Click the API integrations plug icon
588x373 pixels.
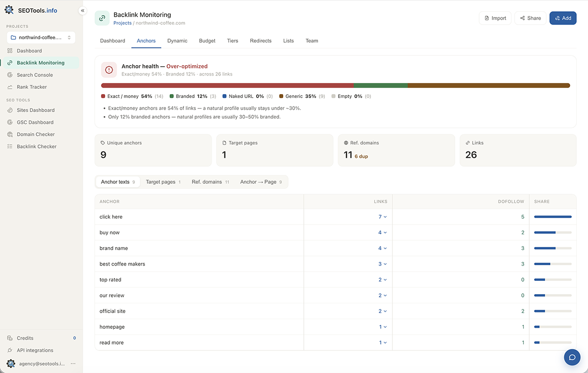click(x=10, y=350)
